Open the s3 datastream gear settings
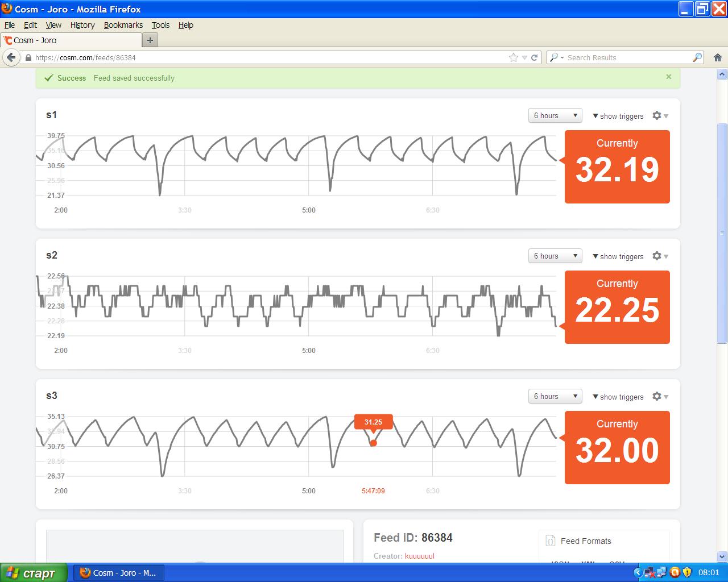Viewport: 728px width, 582px height. 660,396
